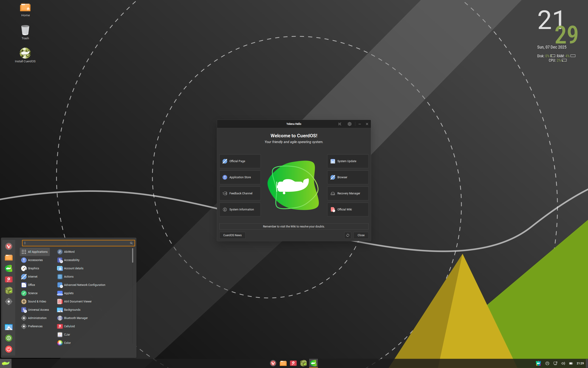Viewport: 588px width, 368px height.
Task: Open red media player from bottom panel
Action: coord(293,363)
